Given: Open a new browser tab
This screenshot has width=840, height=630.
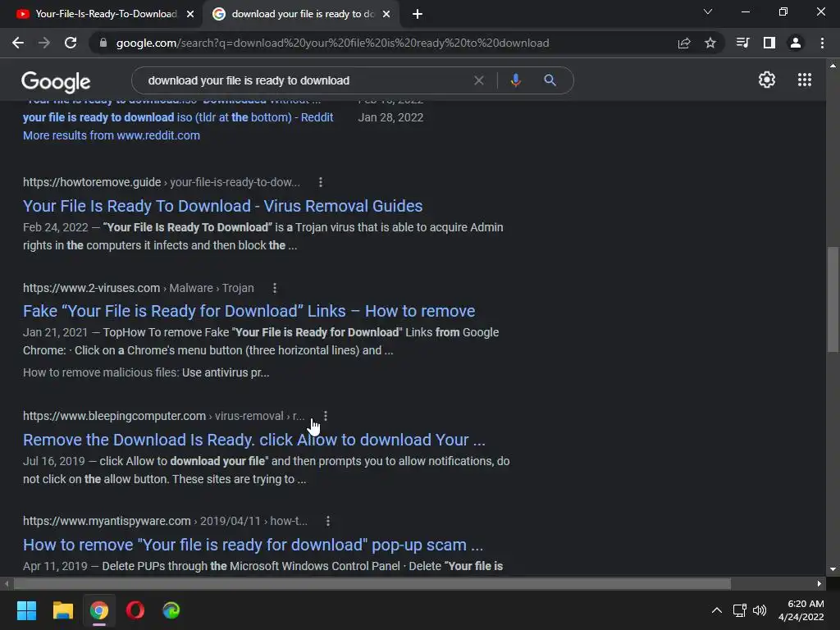Looking at the screenshot, I should (x=418, y=14).
